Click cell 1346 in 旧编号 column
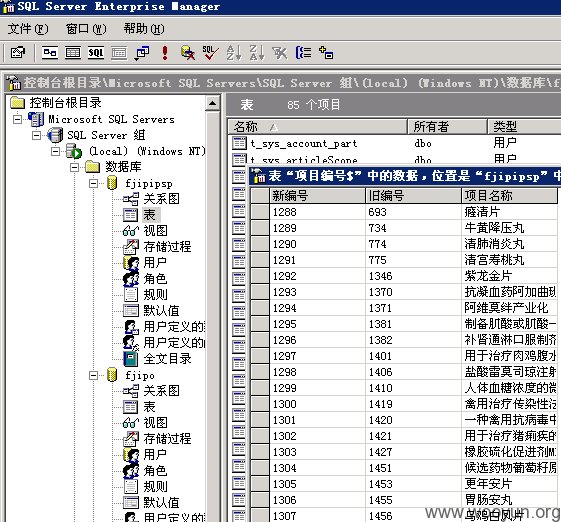Viewport: 561px width, 522px height. (414, 276)
